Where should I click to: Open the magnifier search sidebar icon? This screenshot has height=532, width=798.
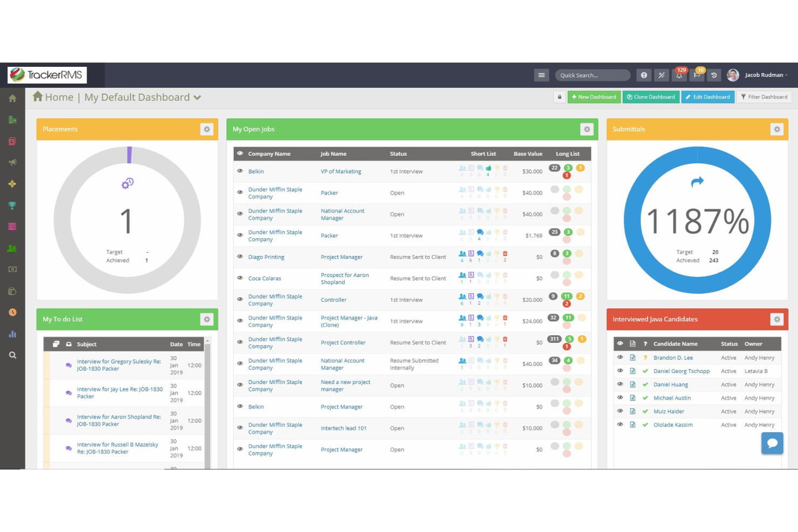click(12, 355)
